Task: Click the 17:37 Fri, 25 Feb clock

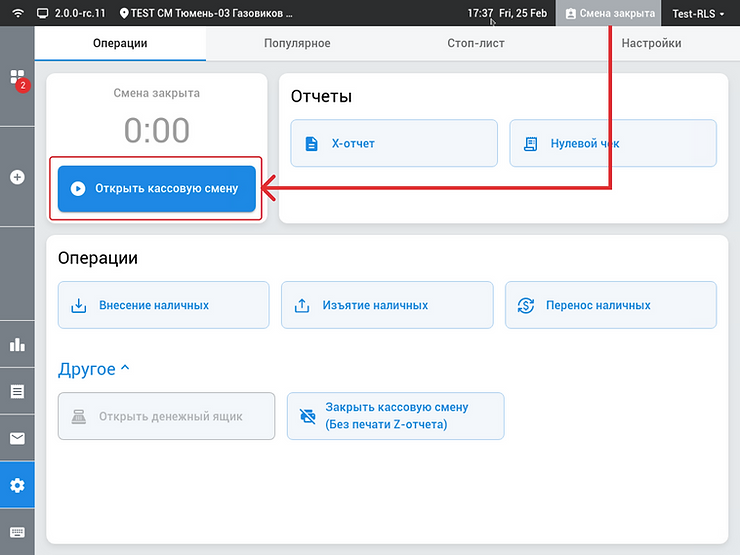Action: [x=507, y=13]
